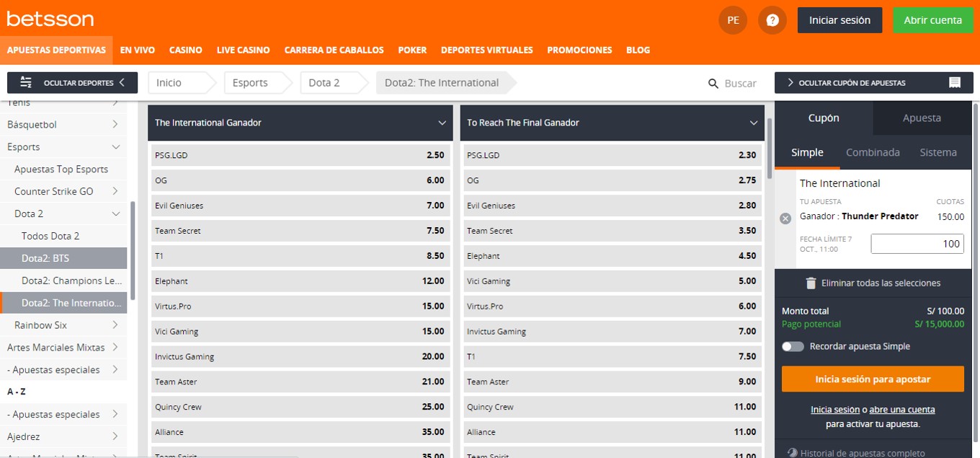Click the sports list icon beside Ocultar Deportes

click(x=26, y=82)
